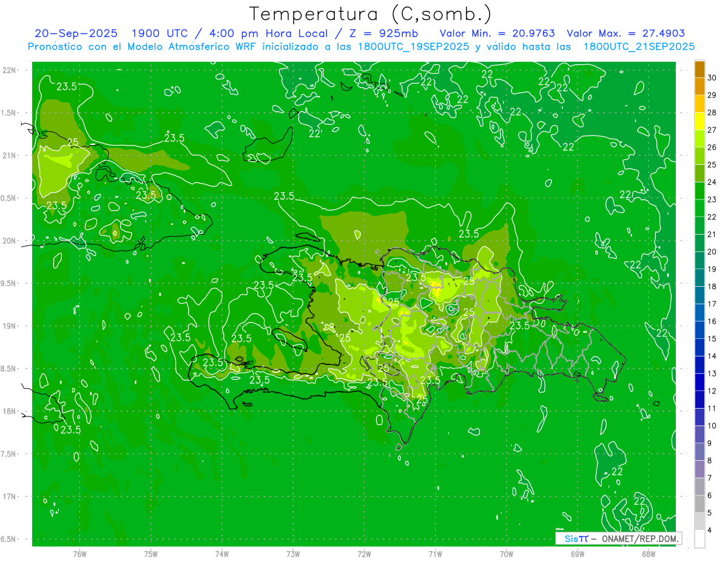Image resolution: width=728 pixels, height=562 pixels.
Task: Click the '20-Sep-2025' date in the header
Action: pyautogui.click(x=76, y=33)
